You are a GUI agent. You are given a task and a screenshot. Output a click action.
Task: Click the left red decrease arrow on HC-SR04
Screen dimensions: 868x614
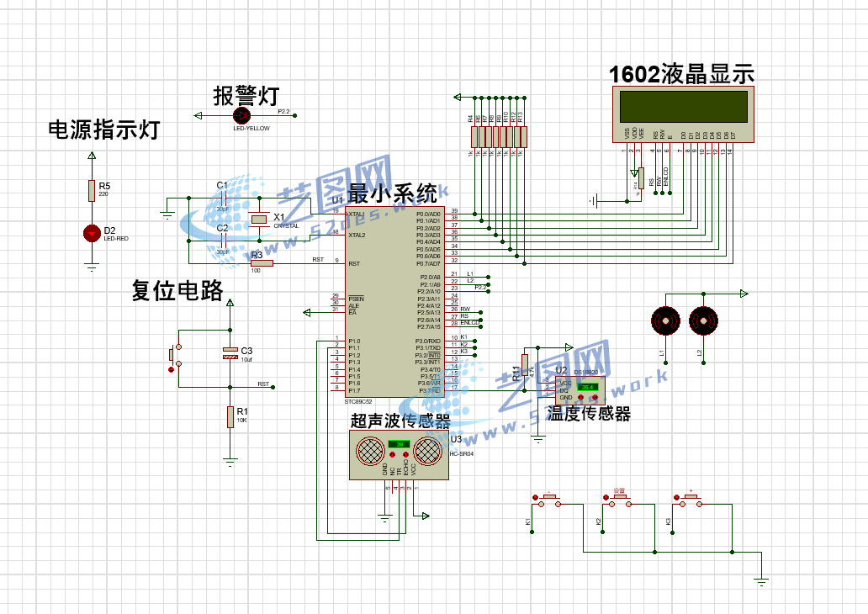tap(392, 454)
